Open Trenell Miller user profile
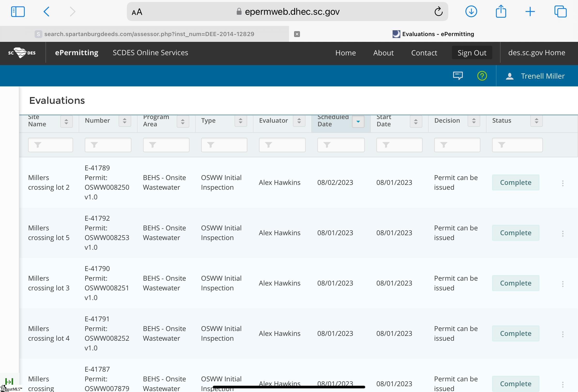578x392 pixels. [535, 76]
